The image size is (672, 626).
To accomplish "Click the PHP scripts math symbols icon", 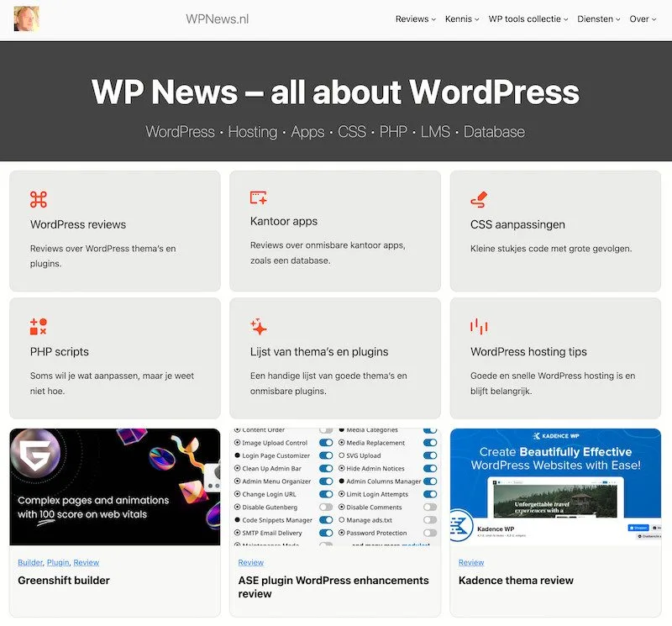I will coord(39,327).
